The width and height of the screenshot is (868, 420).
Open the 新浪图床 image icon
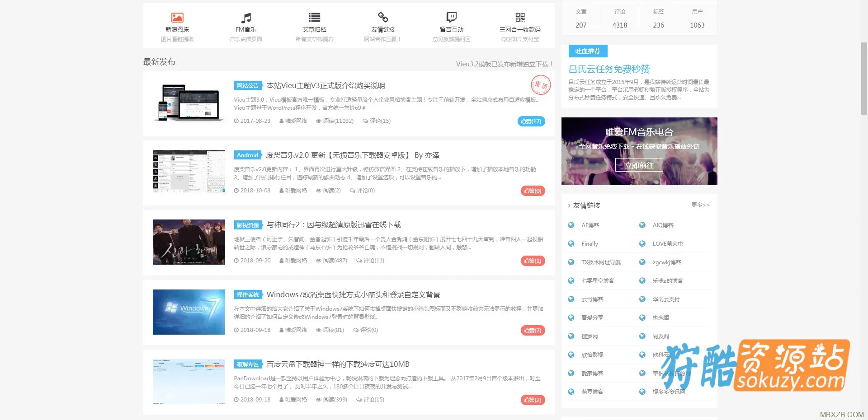[177, 18]
